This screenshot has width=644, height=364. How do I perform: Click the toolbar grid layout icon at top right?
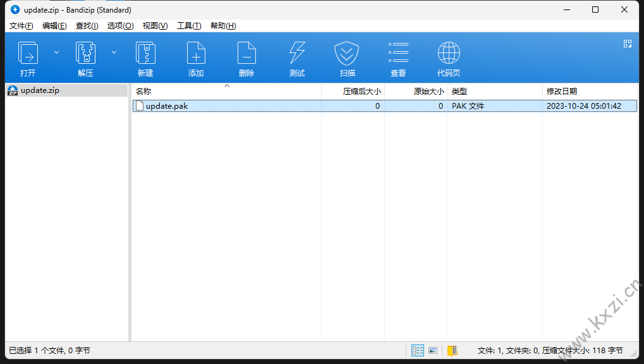[627, 44]
